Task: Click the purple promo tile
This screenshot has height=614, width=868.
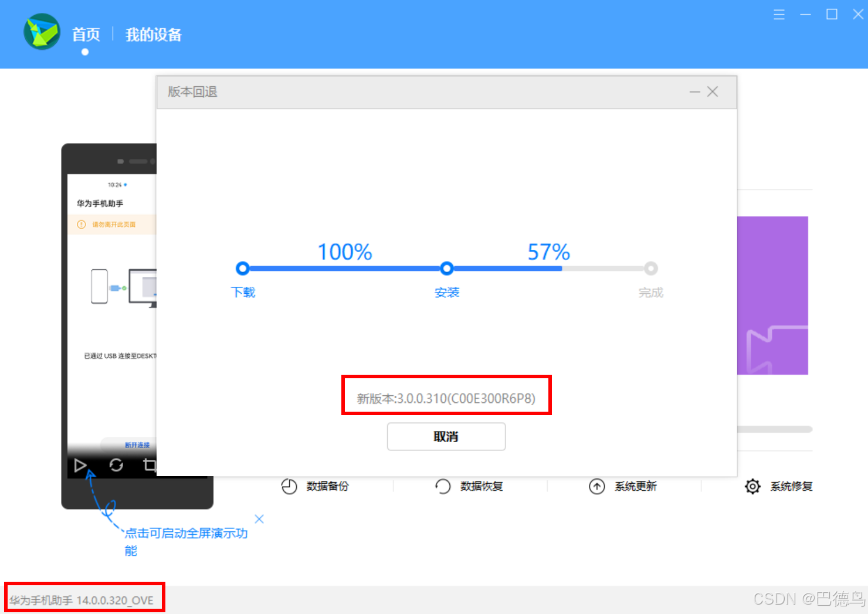Action: coord(772,296)
